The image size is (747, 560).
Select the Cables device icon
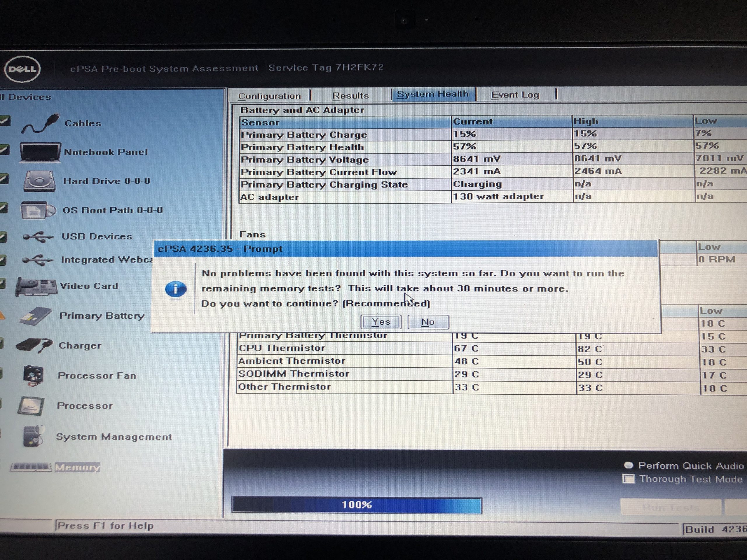point(41,124)
